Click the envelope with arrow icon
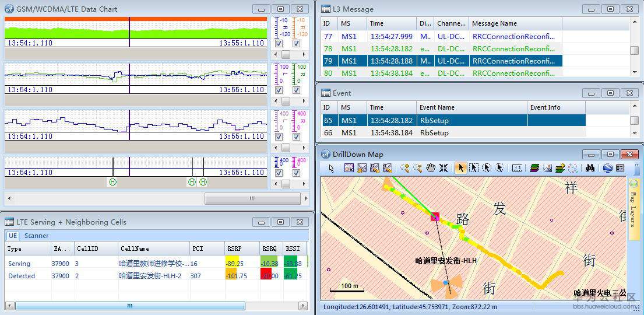Screen dimensions: 644x315 pyautogui.click(x=362, y=168)
